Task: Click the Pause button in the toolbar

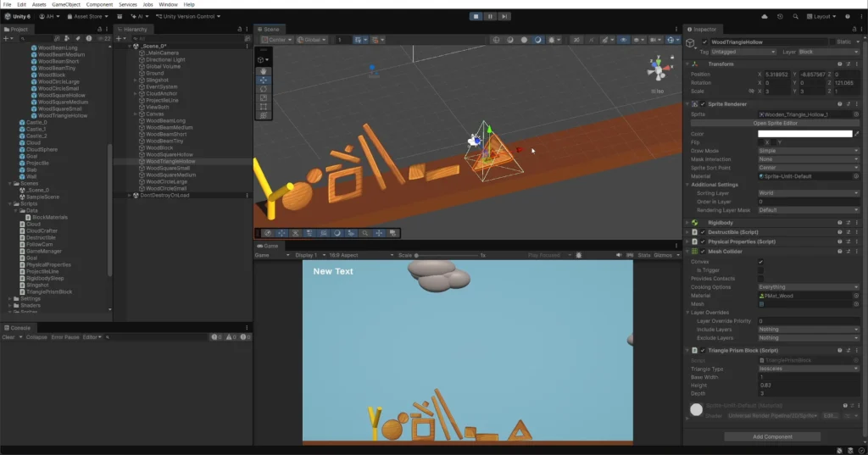Action: click(490, 17)
